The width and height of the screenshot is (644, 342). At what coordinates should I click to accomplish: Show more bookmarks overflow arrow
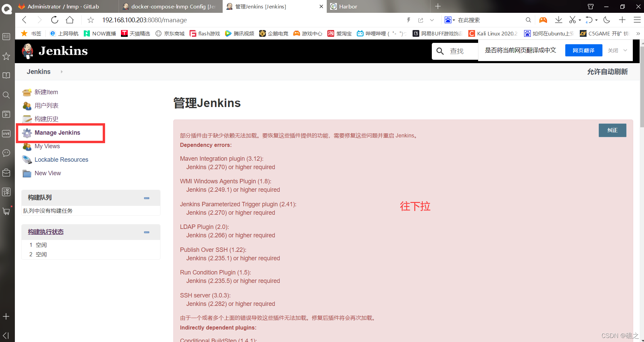click(x=638, y=33)
